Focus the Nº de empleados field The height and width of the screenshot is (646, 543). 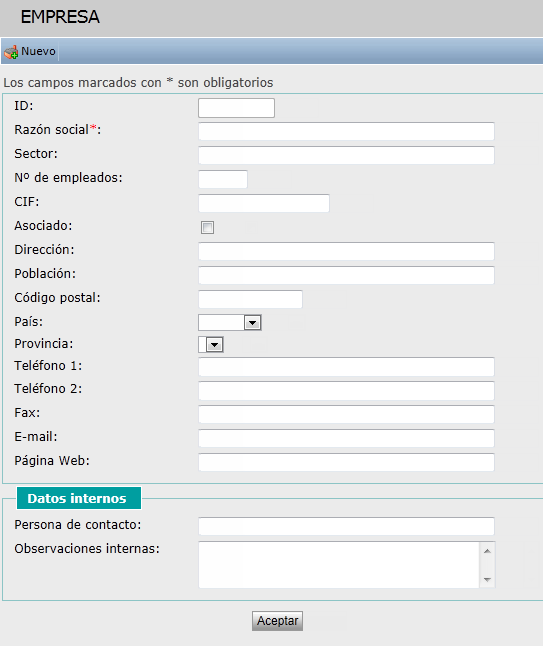point(223,179)
